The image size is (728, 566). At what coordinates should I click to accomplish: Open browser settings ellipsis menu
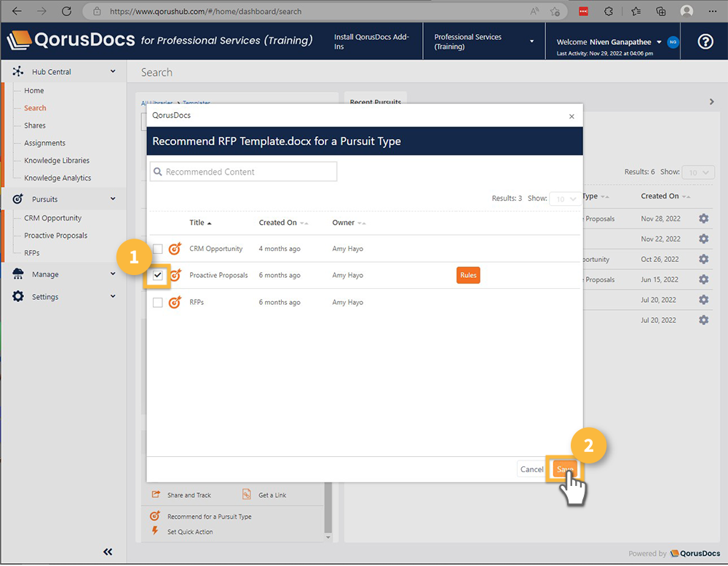[x=712, y=11]
